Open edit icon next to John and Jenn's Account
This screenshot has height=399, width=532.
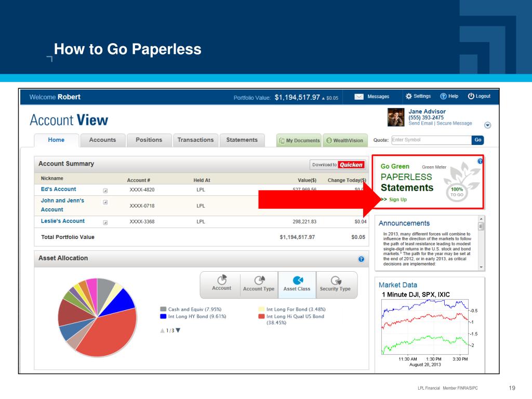105,202
